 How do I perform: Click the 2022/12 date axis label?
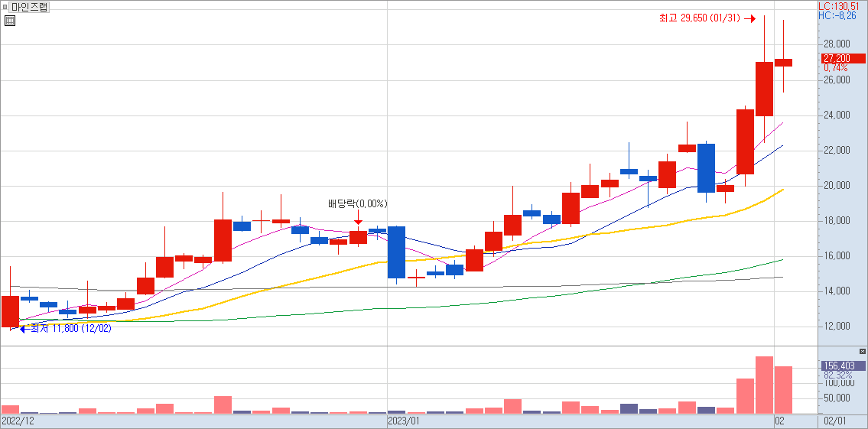(18, 421)
